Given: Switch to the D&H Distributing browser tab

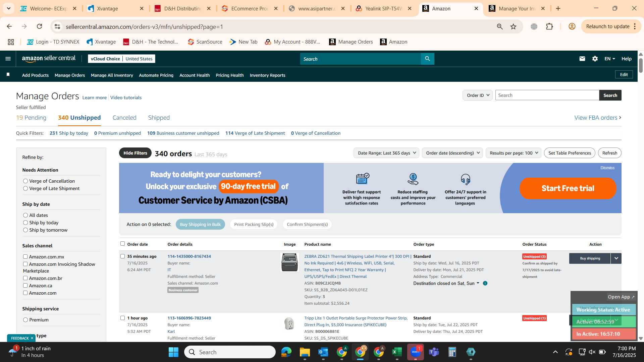Looking at the screenshot, I should (x=183, y=8).
